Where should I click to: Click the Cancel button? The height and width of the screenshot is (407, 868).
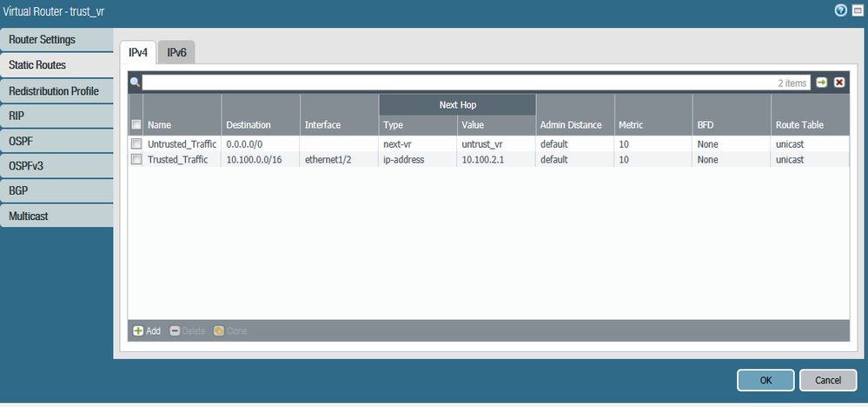click(828, 380)
